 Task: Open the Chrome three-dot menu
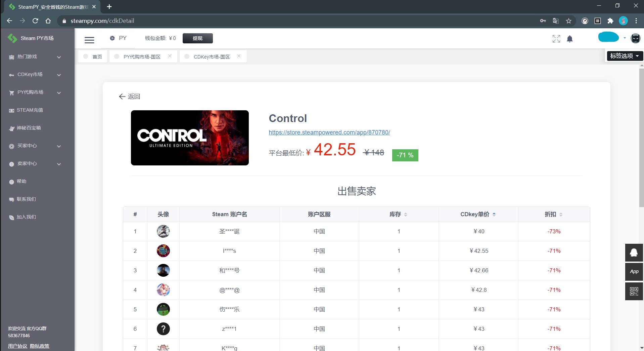point(636,21)
